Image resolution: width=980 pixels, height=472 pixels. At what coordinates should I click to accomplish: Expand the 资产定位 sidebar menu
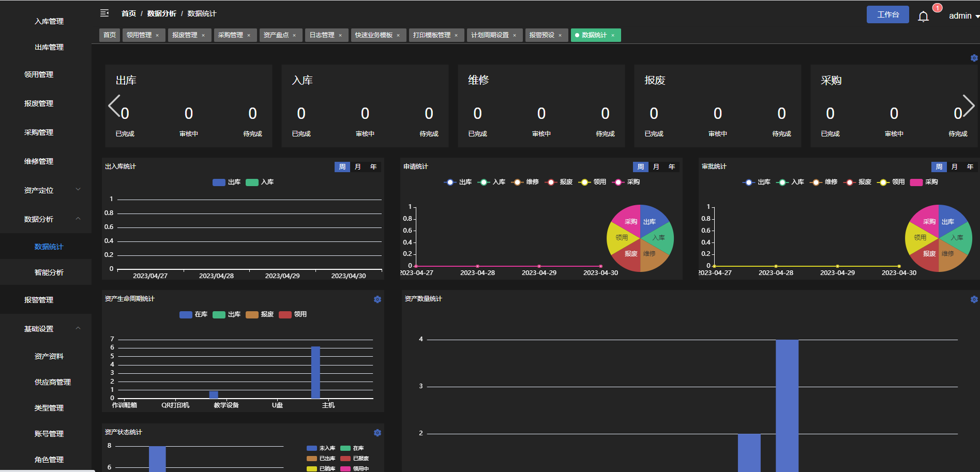tap(46, 190)
